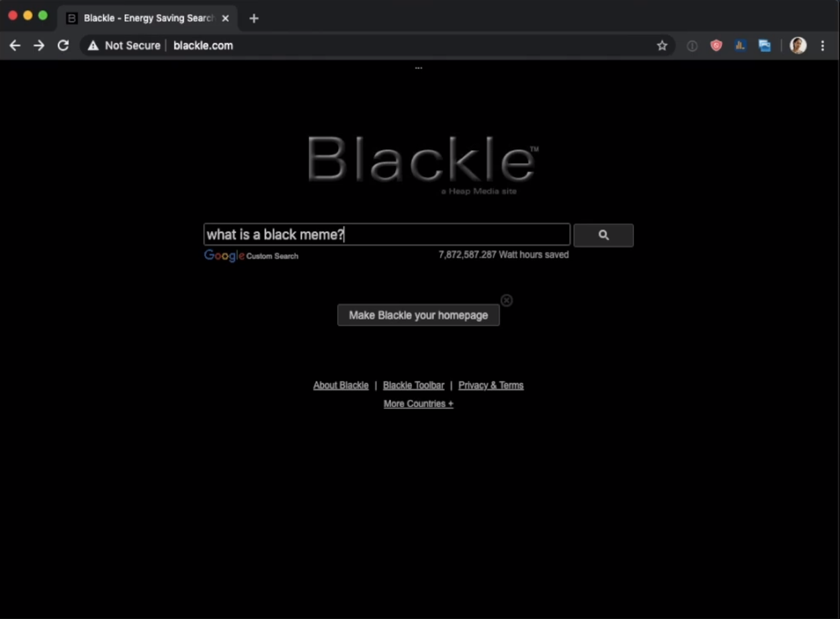Navigate back with the arrow button
Screen dimensions: 840x619
coord(15,45)
